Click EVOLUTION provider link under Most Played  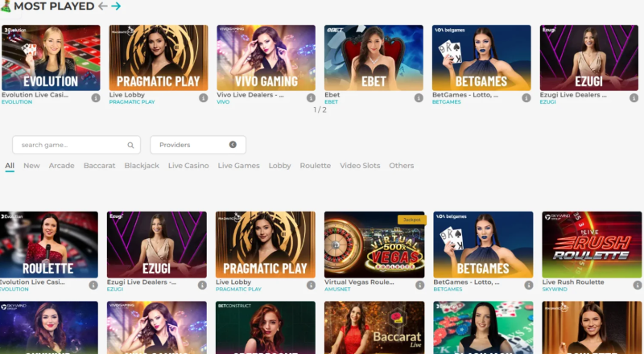(x=17, y=102)
